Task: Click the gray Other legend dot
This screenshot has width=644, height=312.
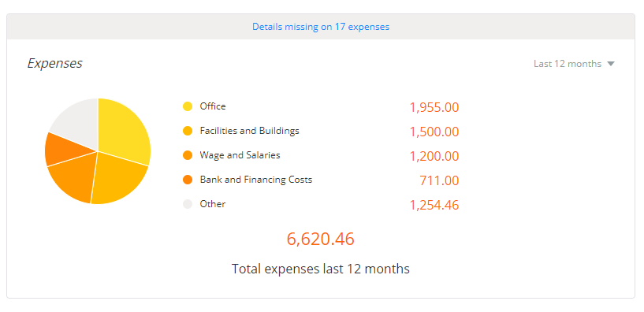Action: coord(188,204)
